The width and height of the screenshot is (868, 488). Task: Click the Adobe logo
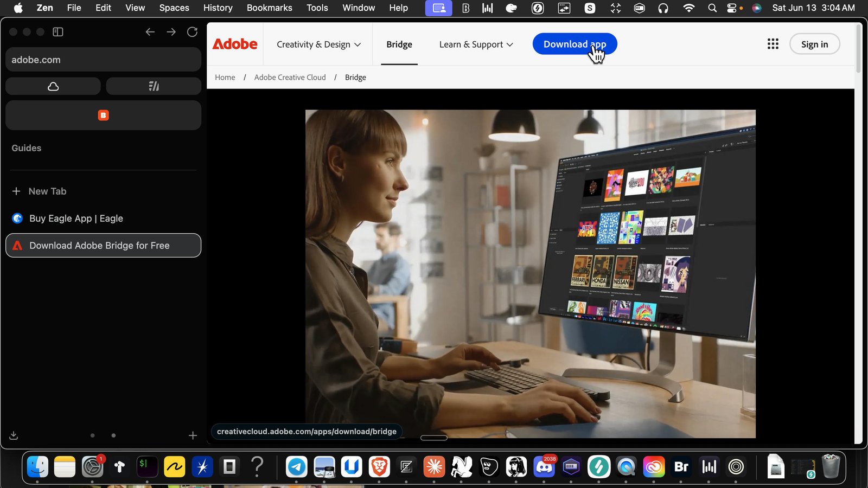point(235,44)
